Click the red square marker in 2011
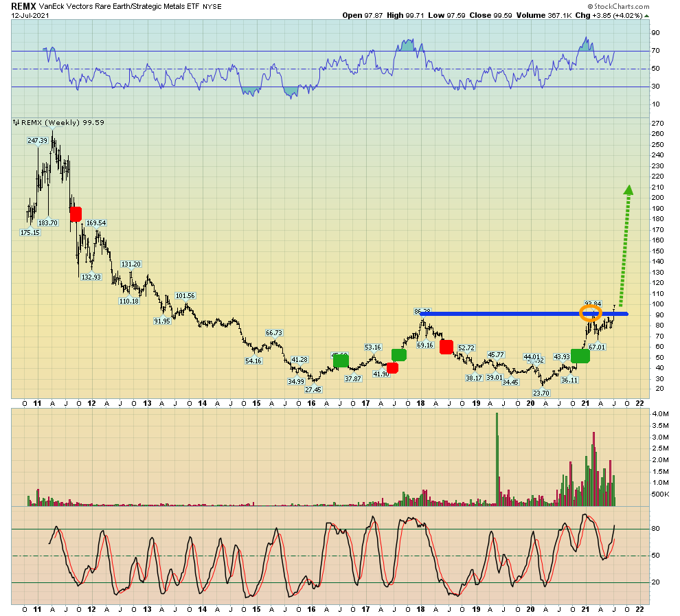The height and width of the screenshot is (616, 680). (75, 214)
